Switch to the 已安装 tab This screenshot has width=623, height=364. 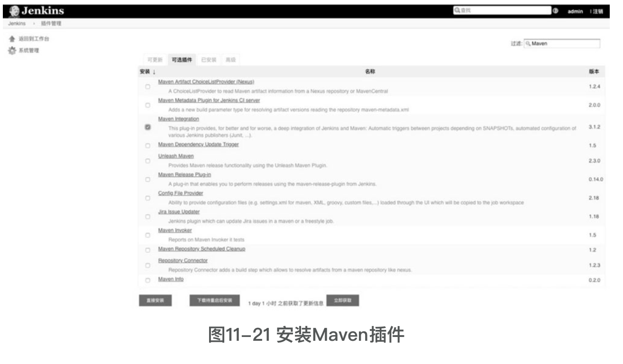point(209,60)
